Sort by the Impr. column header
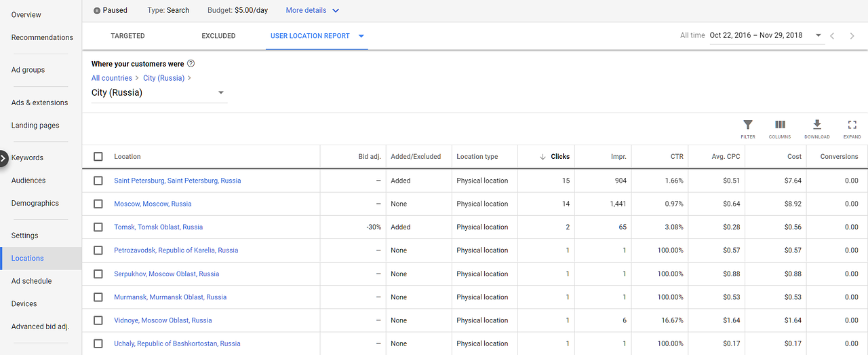The image size is (868, 355). pyautogui.click(x=618, y=157)
